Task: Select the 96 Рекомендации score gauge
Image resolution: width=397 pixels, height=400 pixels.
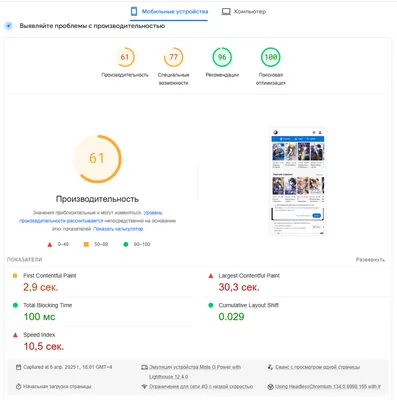Action: point(222,57)
